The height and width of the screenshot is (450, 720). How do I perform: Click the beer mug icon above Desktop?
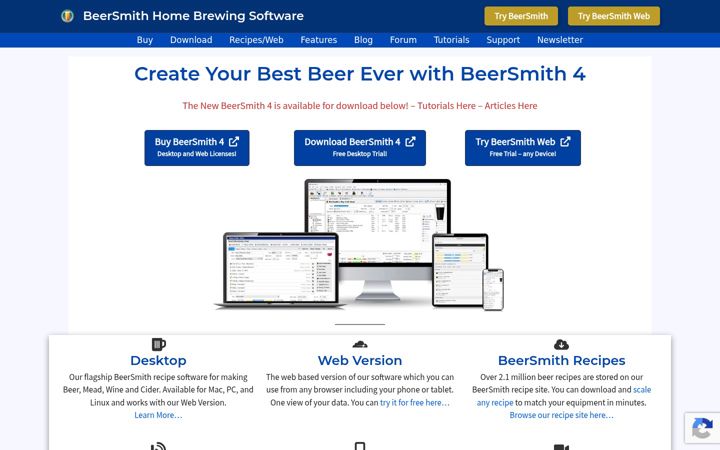(x=158, y=344)
